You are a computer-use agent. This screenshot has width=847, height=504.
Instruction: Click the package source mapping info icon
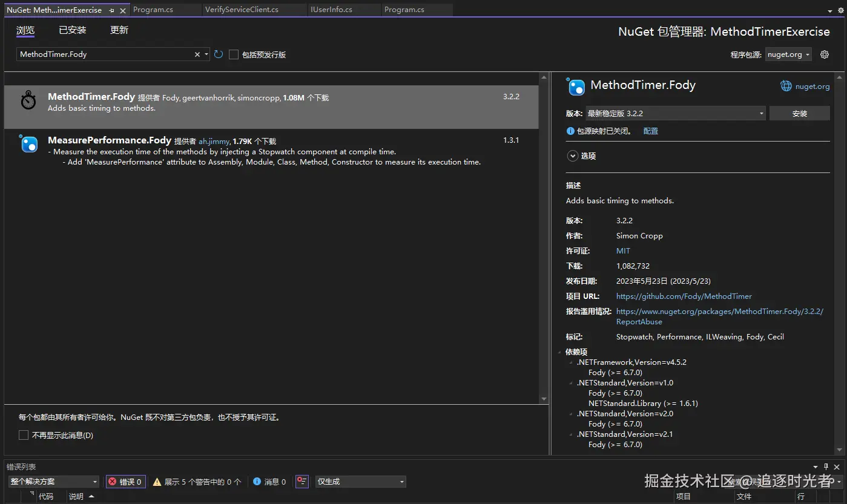[x=570, y=131]
